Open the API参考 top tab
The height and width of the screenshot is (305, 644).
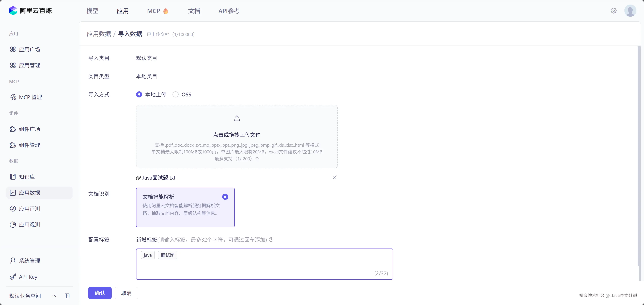[229, 11]
